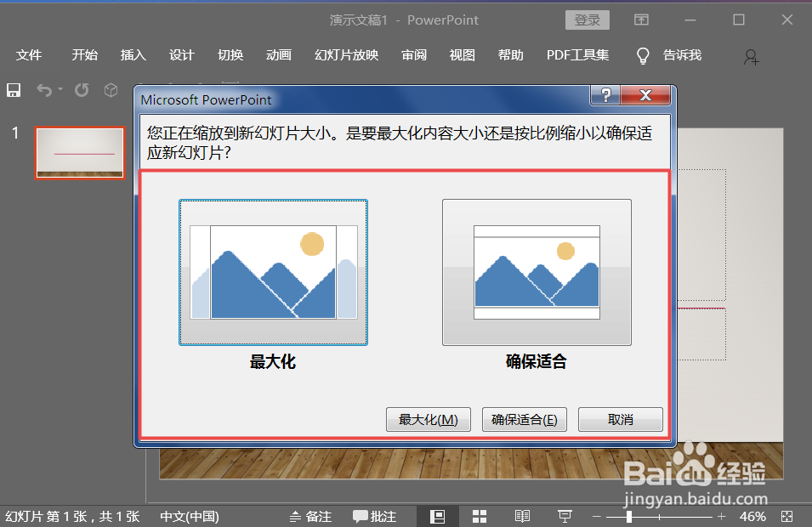
Task: Choose the 最大化 picture option
Action: (x=274, y=272)
